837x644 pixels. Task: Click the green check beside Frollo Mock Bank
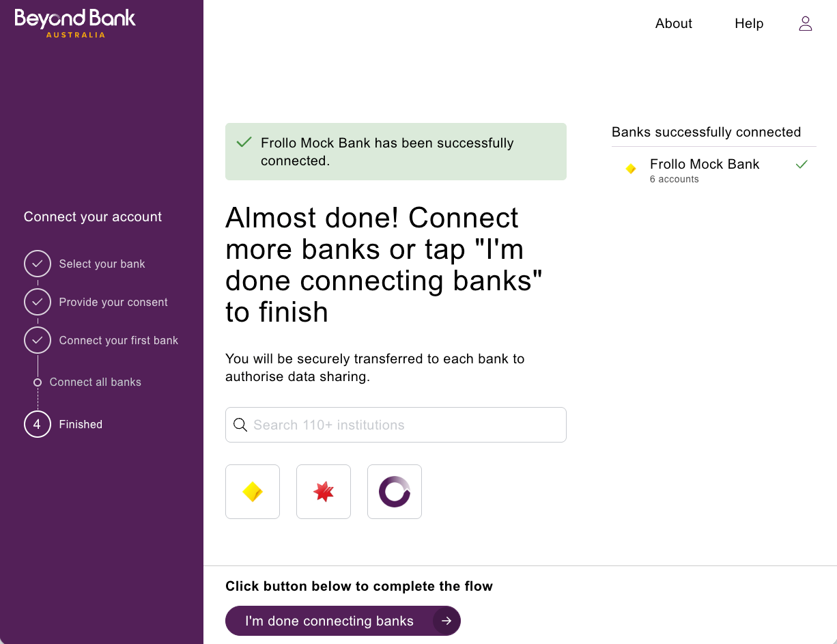pyautogui.click(x=801, y=165)
